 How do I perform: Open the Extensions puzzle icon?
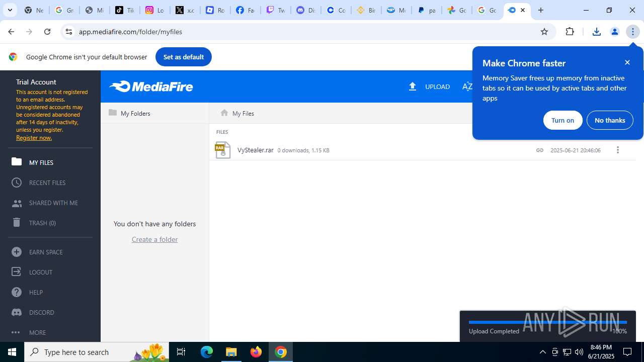pyautogui.click(x=570, y=32)
